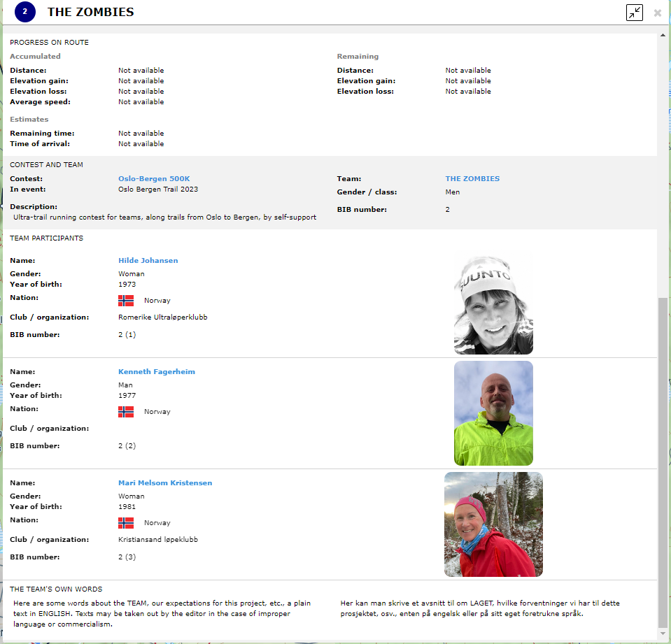671x644 pixels.
Task: Click BIB number '2 (3)'
Action: [x=127, y=557]
